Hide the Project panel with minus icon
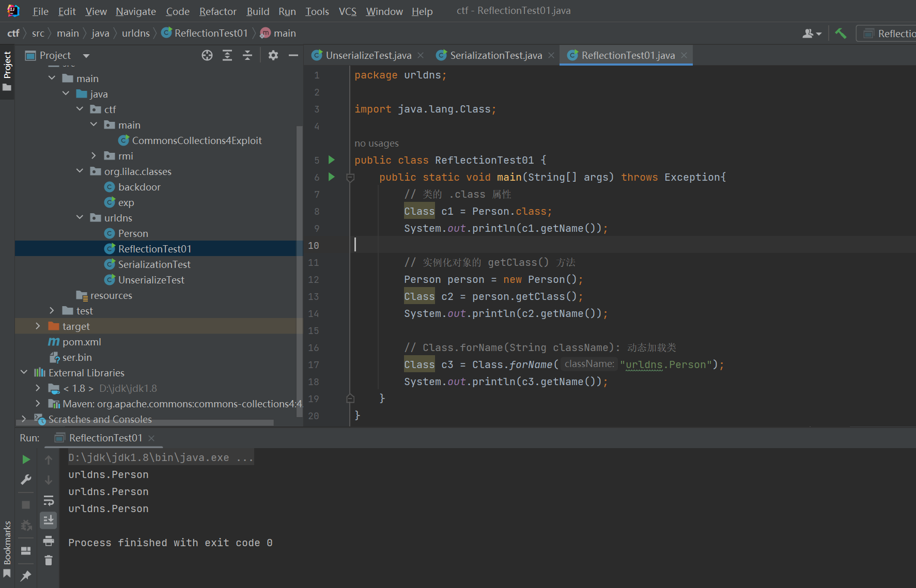The image size is (916, 588). (293, 55)
